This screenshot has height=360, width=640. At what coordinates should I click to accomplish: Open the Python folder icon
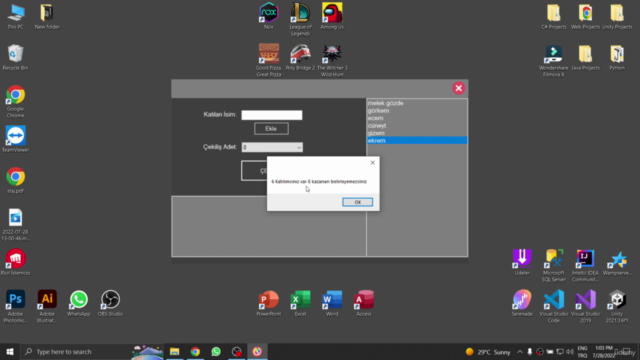[x=617, y=57]
